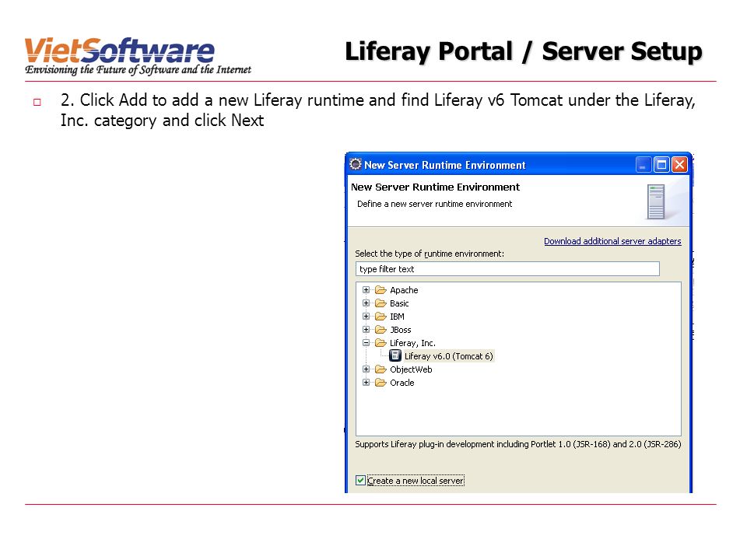Select the Oracle category label

(x=402, y=383)
